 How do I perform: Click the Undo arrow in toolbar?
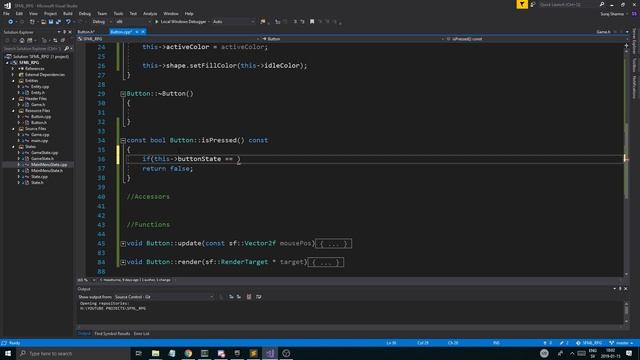[x=68, y=22]
